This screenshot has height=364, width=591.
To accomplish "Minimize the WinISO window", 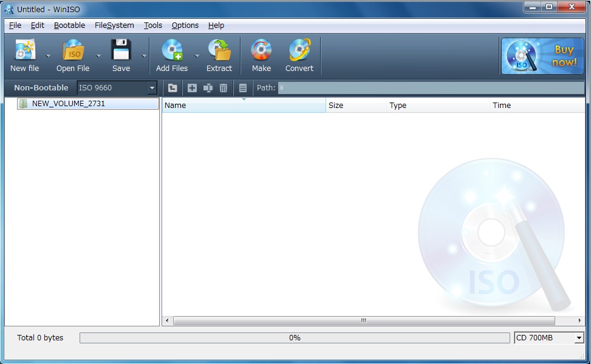I will [533, 7].
